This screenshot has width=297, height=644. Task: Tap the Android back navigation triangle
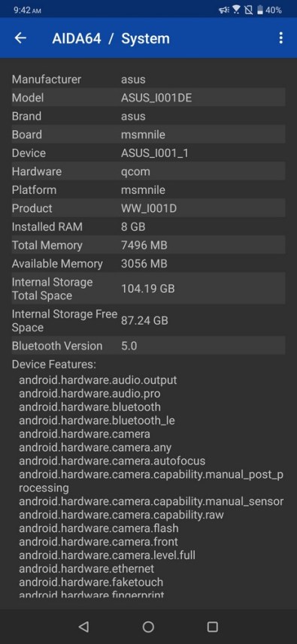(x=83, y=626)
